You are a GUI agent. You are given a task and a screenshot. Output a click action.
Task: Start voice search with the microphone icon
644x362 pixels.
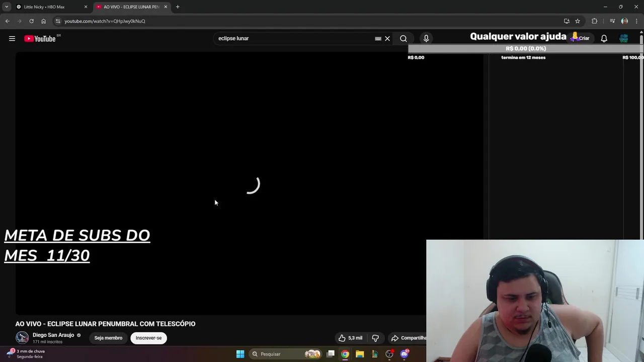point(426,38)
